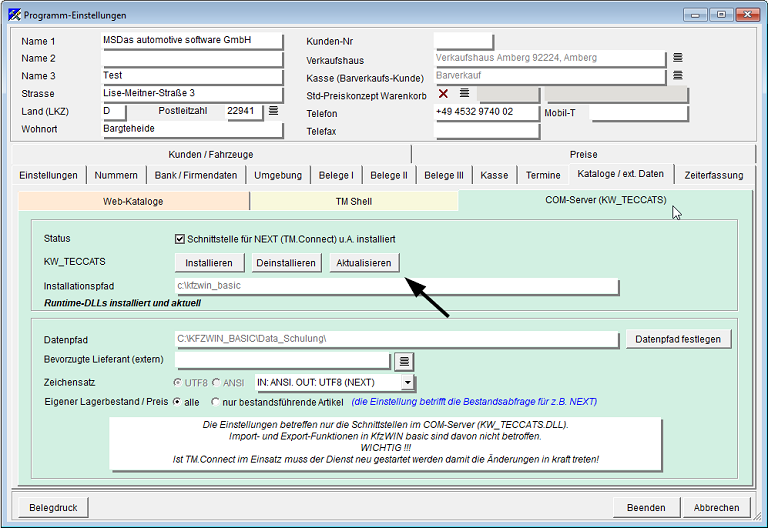Click Datenpfad festlegen button

[678, 339]
